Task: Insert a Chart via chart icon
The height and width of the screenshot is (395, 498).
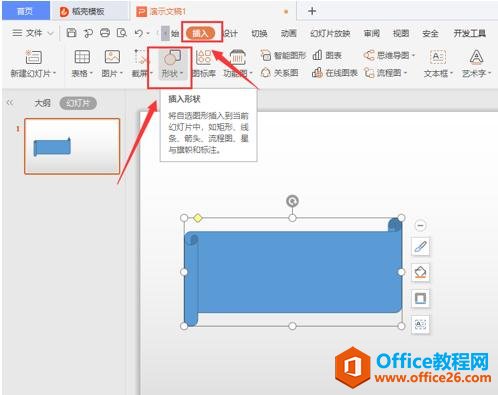Action: click(327, 55)
